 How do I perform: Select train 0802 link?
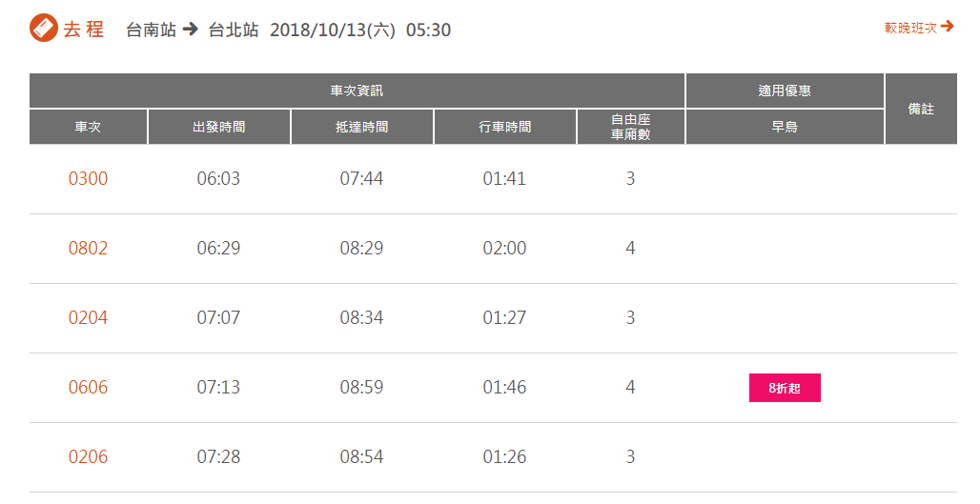click(88, 248)
